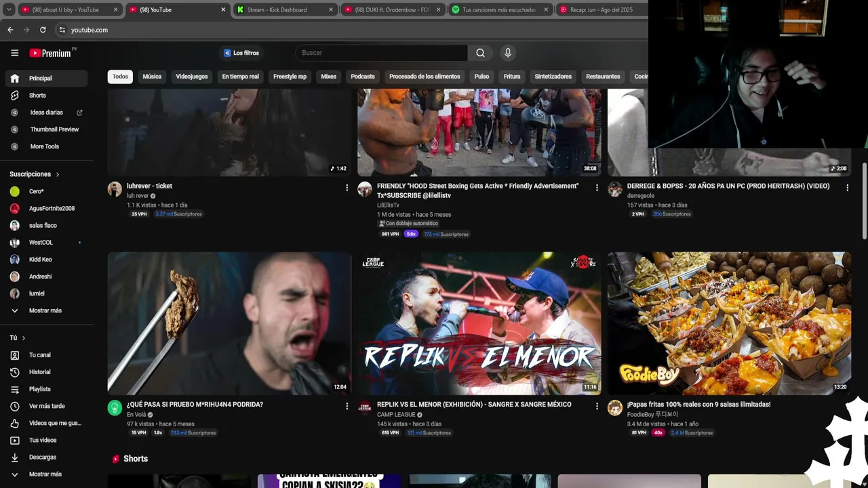Open options for REPLIK VS EL MENOR video
This screenshot has height=488, width=868.
click(597, 406)
